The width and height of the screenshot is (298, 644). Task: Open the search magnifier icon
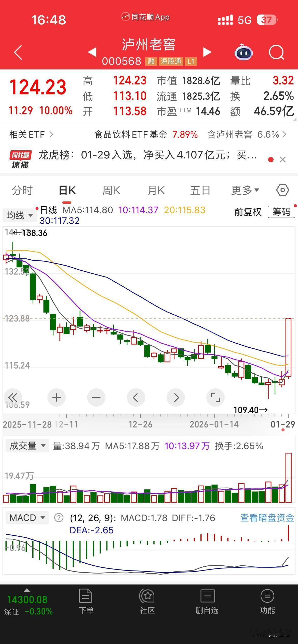pos(276,52)
